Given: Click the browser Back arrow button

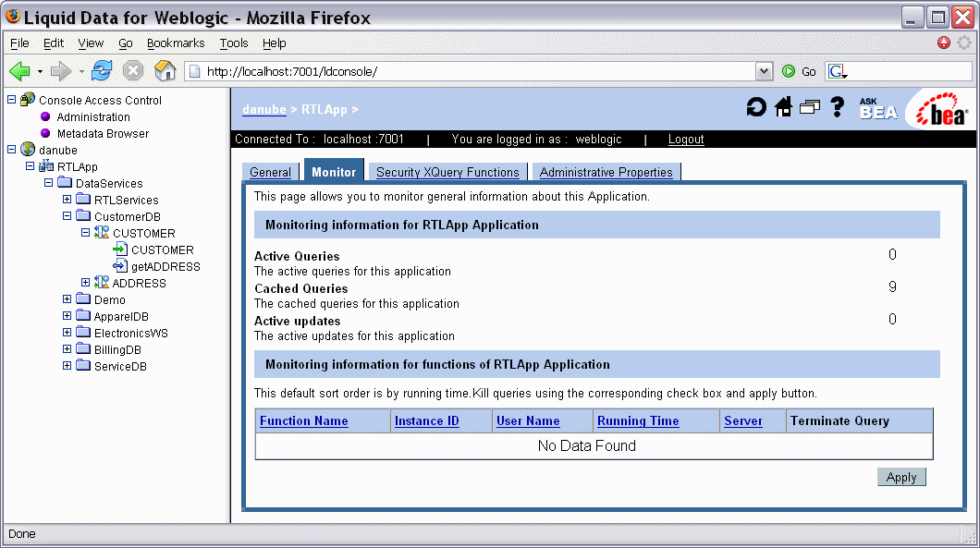Looking at the screenshot, I should [x=20, y=71].
